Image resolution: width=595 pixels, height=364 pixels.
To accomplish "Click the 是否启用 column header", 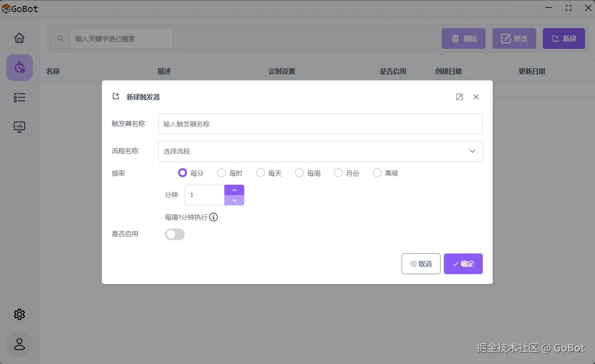I will 393,71.
